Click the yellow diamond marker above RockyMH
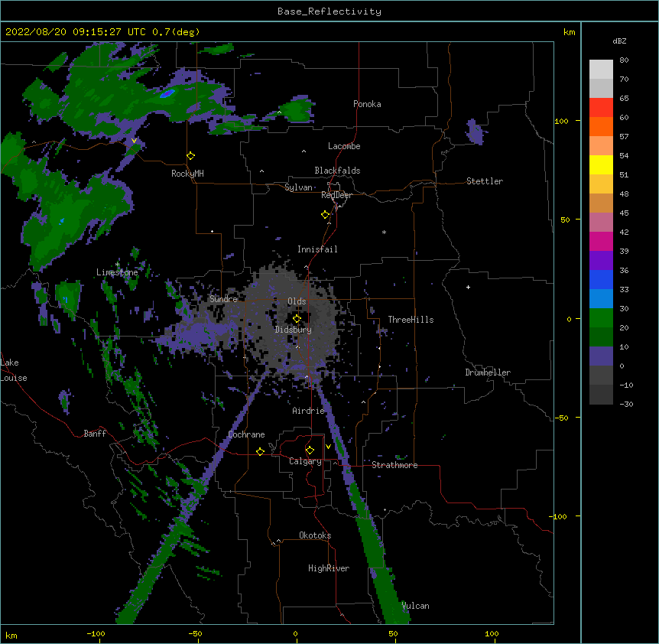Viewport: 659px width, 644px height. (x=191, y=156)
